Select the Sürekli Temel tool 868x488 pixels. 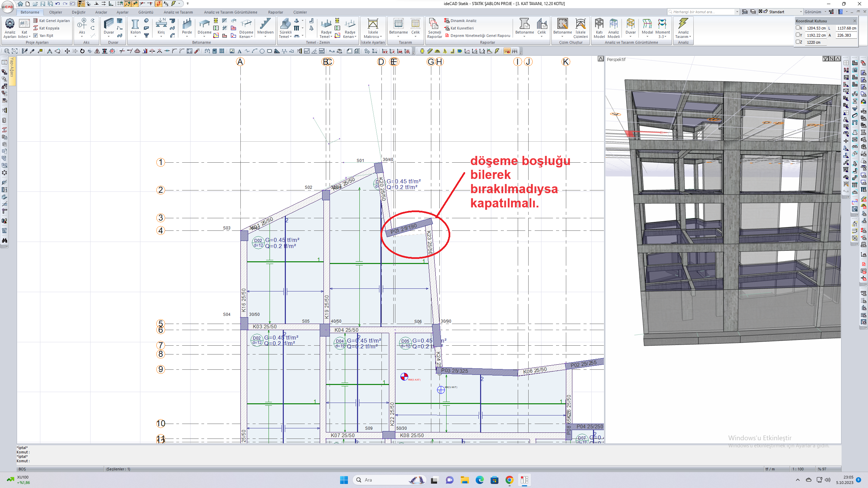(x=285, y=28)
